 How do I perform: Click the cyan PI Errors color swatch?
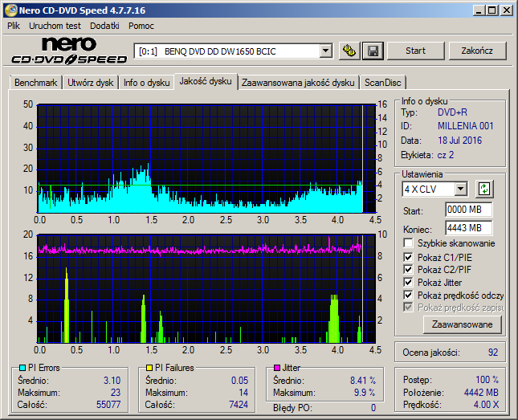coord(22,368)
